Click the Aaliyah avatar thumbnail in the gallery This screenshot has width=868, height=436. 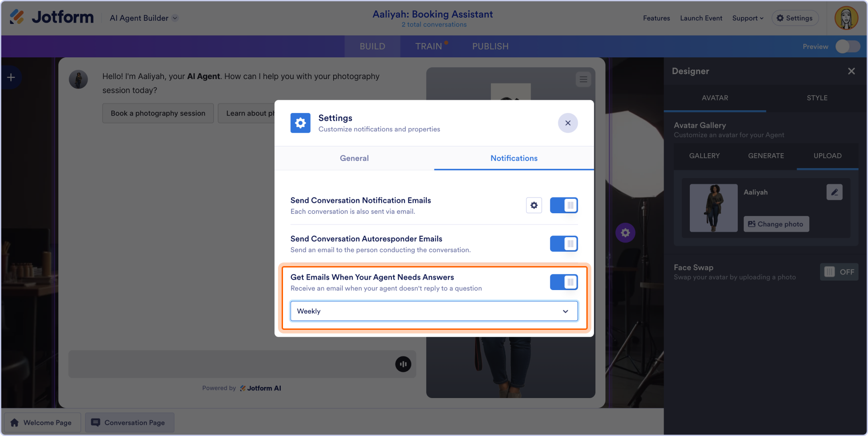tap(713, 208)
